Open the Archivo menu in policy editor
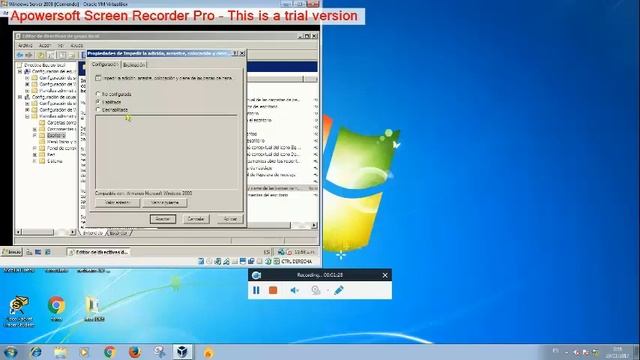Image resolution: width=640 pixels, height=360 pixels. coord(25,45)
